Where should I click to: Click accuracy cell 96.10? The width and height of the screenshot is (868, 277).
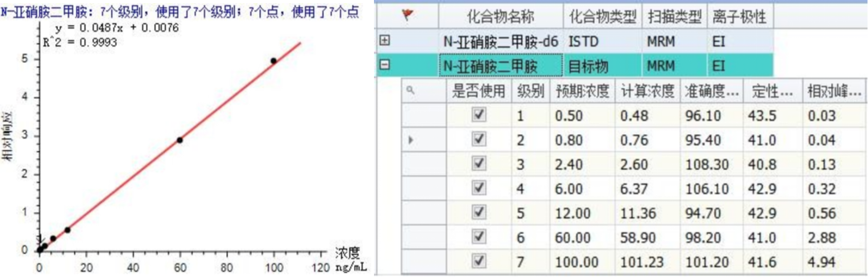coord(711,116)
